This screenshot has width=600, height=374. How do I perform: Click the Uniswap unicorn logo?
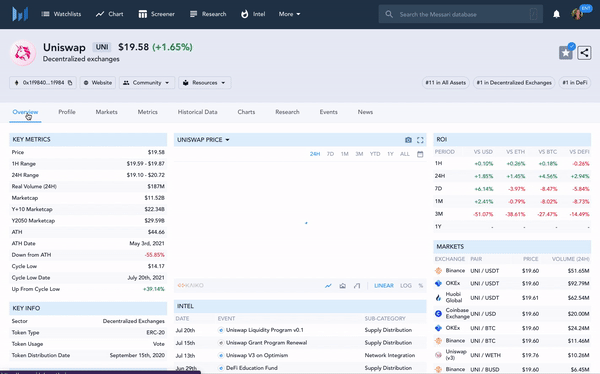pos(23,53)
